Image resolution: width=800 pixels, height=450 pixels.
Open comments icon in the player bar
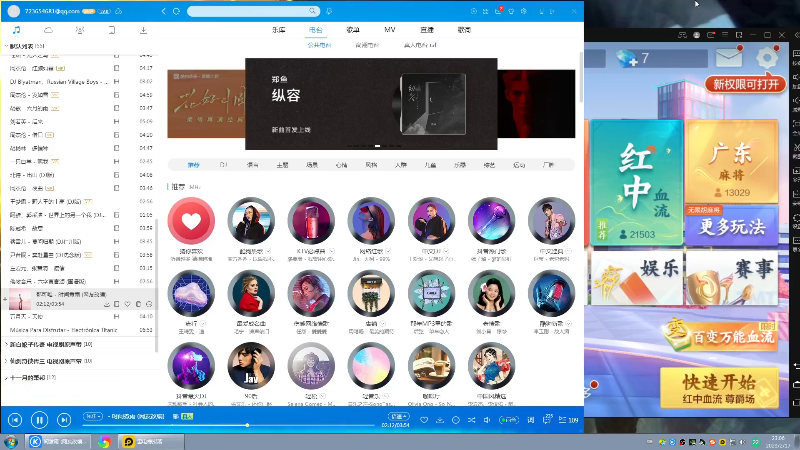(x=547, y=419)
